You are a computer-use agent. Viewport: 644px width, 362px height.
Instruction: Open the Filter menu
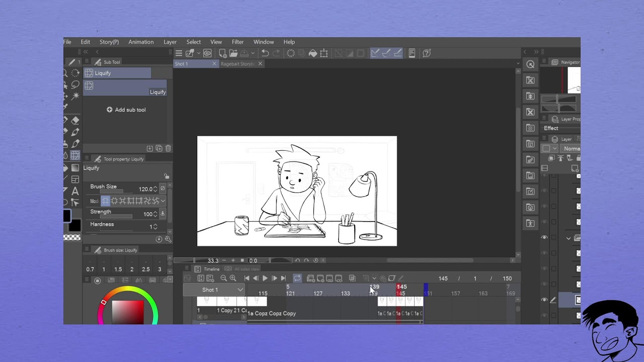[x=237, y=42]
